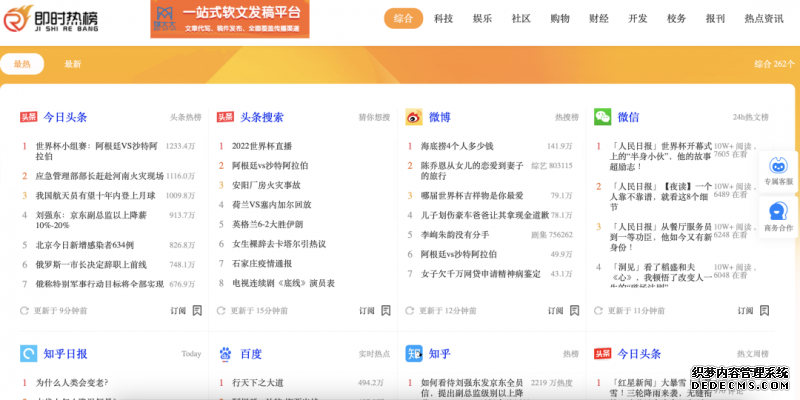Click the 微博 logo icon
Image resolution: width=800 pixels, height=400 pixels.
414,117
